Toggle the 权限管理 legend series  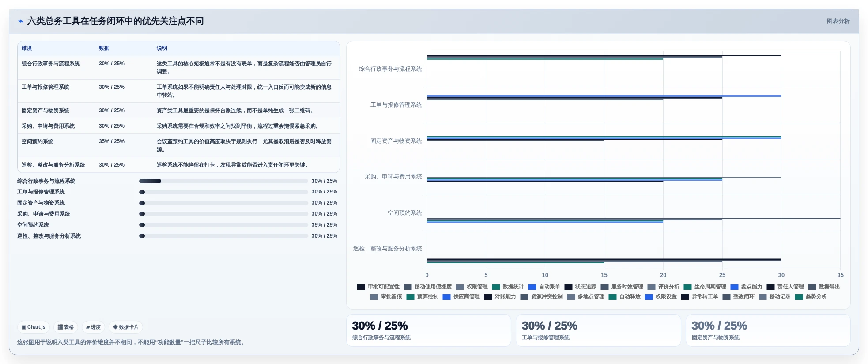click(x=472, y=287)
